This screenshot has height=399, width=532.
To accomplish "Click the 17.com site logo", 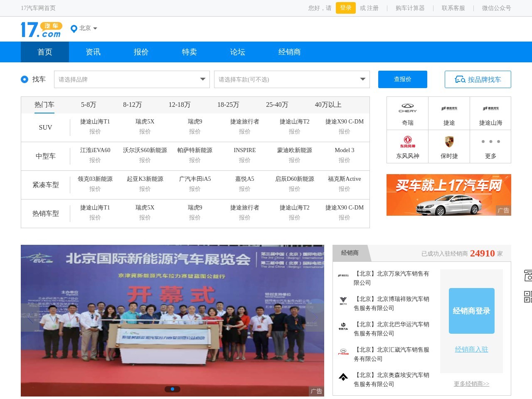I will pyautogui.click(x=42, y=30).
